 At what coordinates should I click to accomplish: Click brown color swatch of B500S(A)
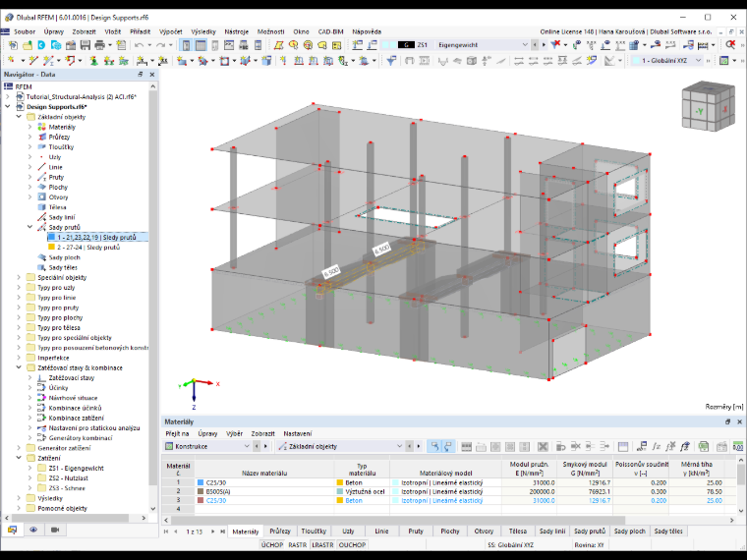point(201,491)
